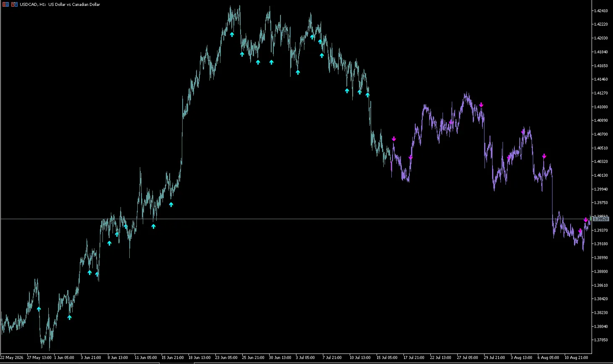Click the 1.39370 price axis label
The image size is (613, 364).
click(x=602, y=230)
